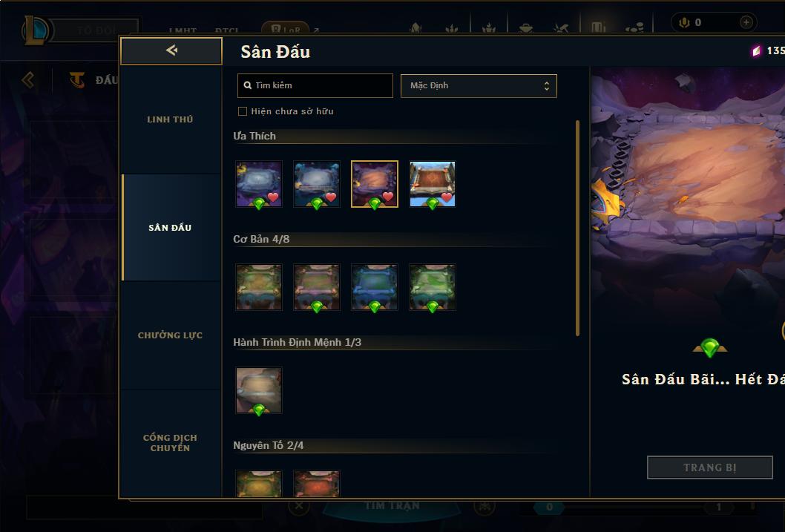The image size is (785, 532).
Task: Select the LINH THÚ tab
Action: pos(170,119)
